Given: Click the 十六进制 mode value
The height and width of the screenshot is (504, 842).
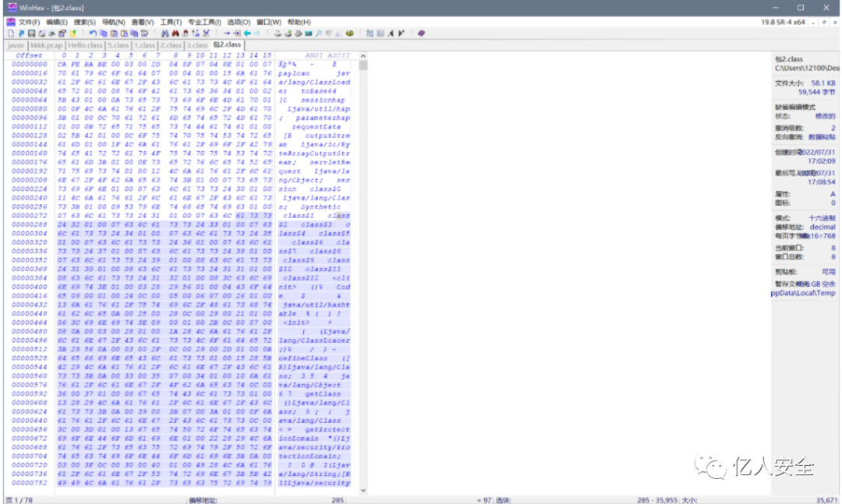Looking at the screenshot, I should [x=823, y=218].
